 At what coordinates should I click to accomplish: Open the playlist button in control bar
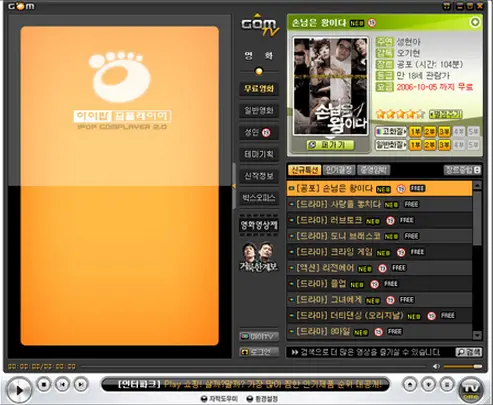pos(447,385)
